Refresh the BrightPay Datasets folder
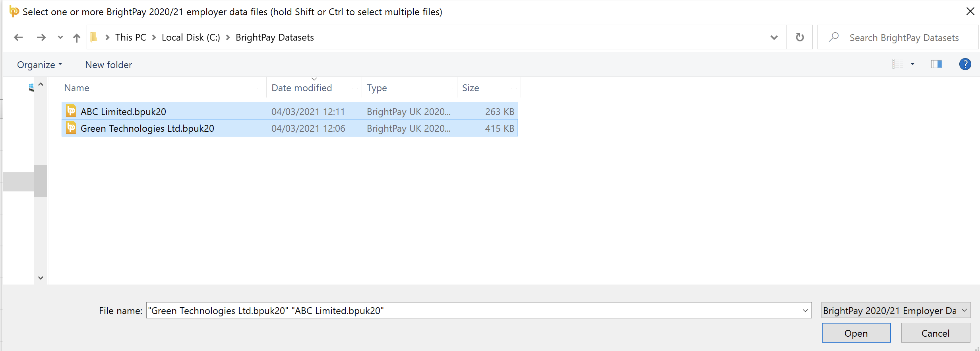Screen dimensions: 980x351 click(800, 37)
